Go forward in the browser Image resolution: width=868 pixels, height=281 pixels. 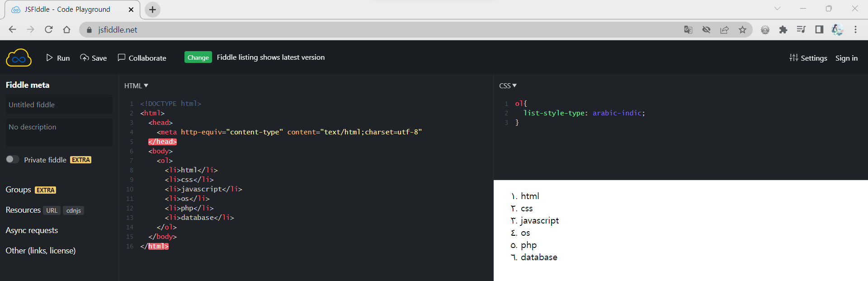30,29
